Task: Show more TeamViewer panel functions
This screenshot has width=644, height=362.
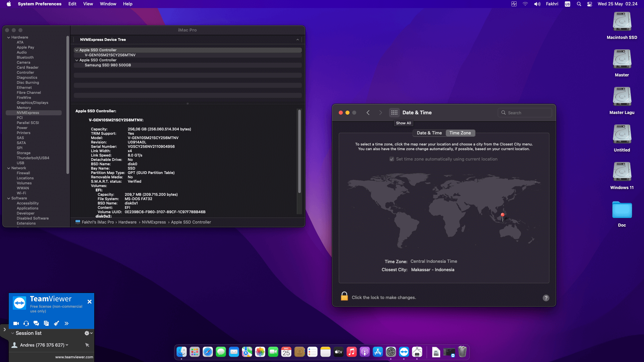Action: 66,323
